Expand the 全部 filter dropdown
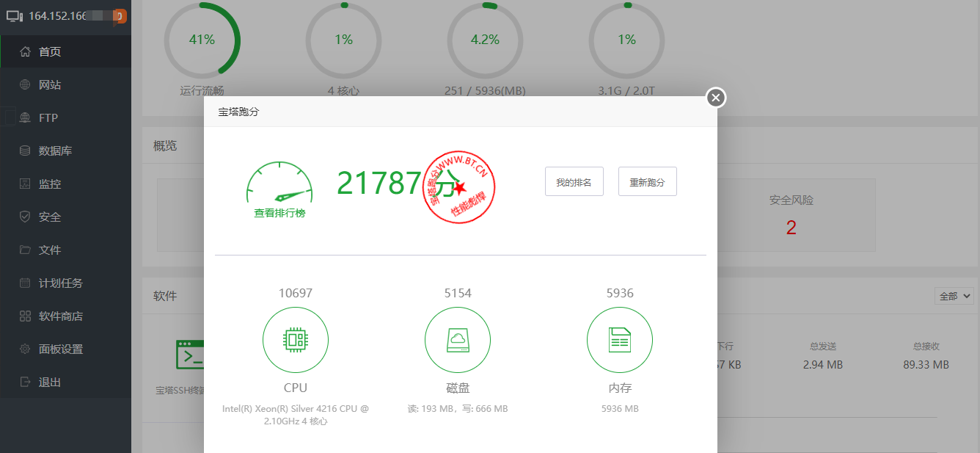The width and height of the screenshot is (980, 453). pyautogui.click(x=954, y=295)
